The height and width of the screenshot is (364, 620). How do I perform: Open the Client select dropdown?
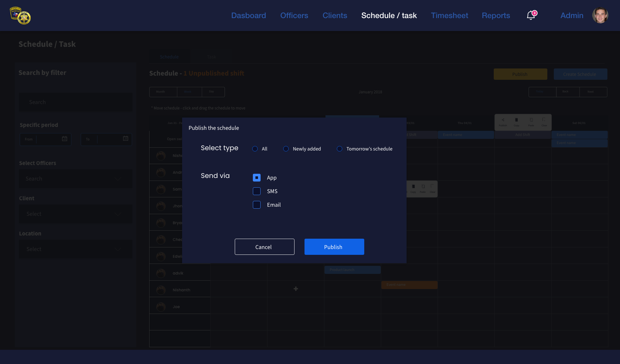pos(118,214)
